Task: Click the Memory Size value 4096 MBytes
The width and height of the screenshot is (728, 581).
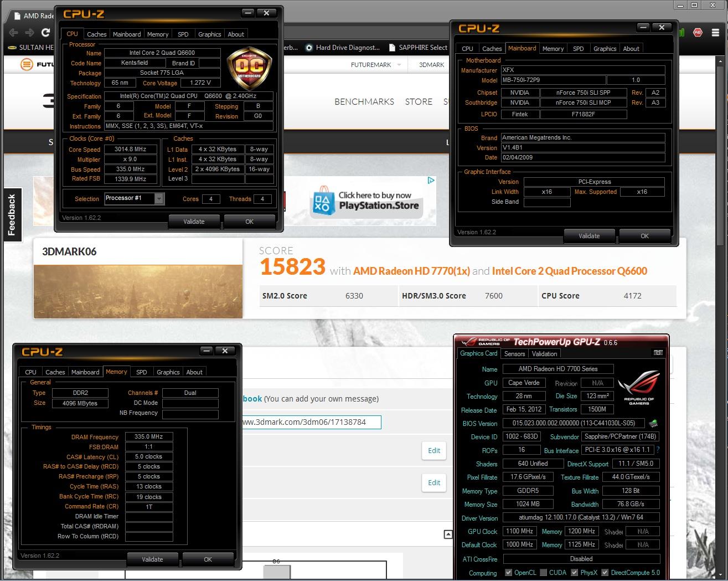Action: pos(80,403)
